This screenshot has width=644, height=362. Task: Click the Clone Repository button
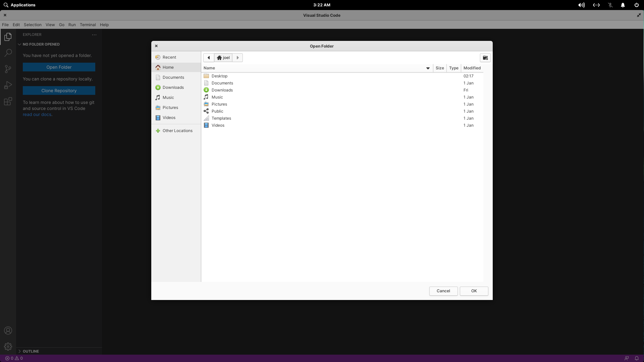[59, 90]
